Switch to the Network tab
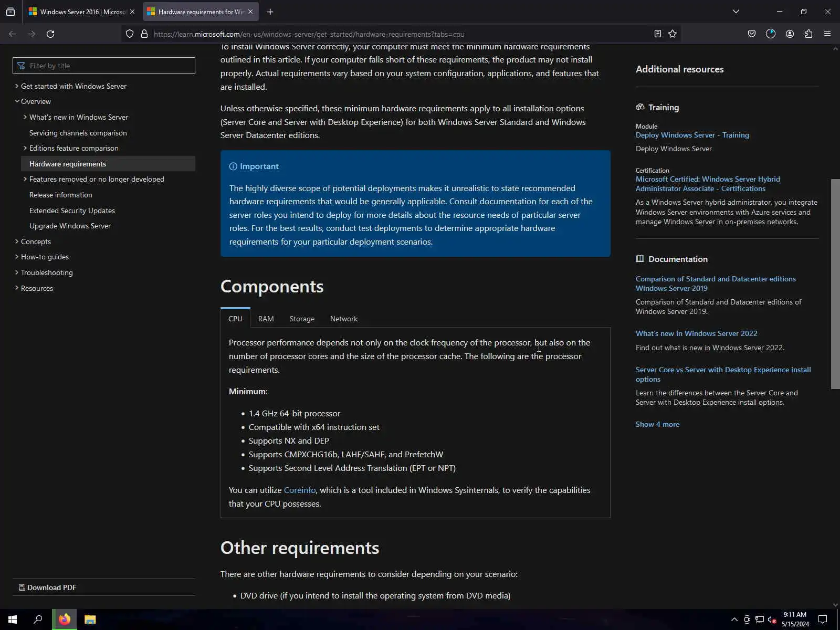Viewport: 840px width, 630px height. point(344,319)
